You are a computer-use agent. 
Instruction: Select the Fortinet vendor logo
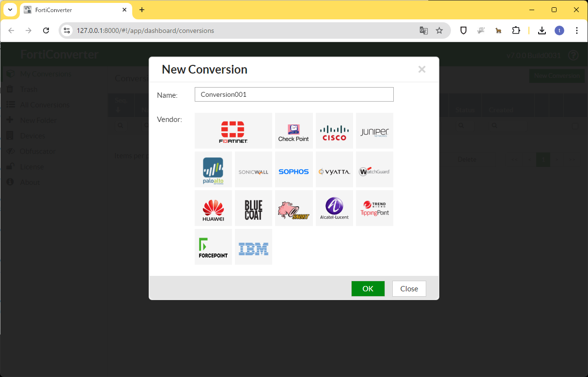click(x=233, y=131)
